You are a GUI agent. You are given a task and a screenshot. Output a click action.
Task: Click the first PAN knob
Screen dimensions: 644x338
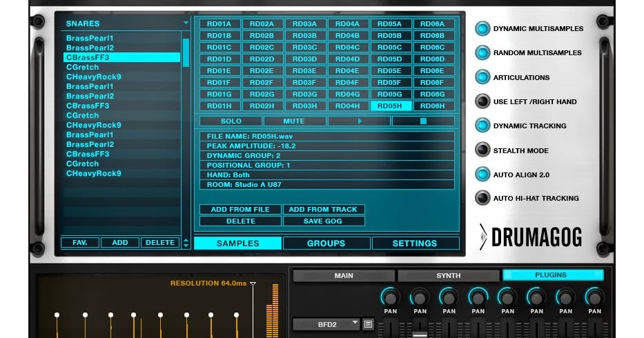click(x=390, y=297)
